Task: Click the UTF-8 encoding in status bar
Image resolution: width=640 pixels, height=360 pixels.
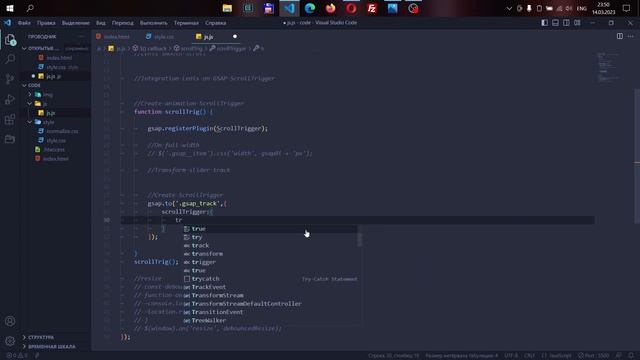Action: click(511, 356)
